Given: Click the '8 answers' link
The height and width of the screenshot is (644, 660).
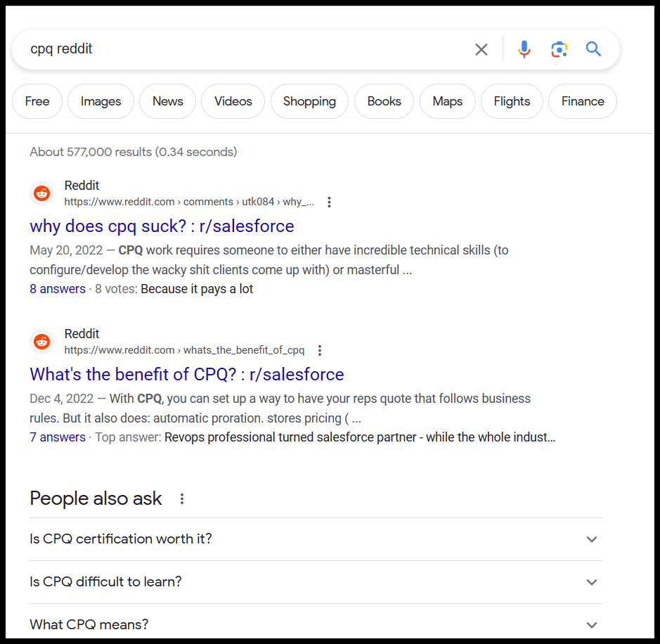Looking at the screenshot, I should [x=58, y=289].
